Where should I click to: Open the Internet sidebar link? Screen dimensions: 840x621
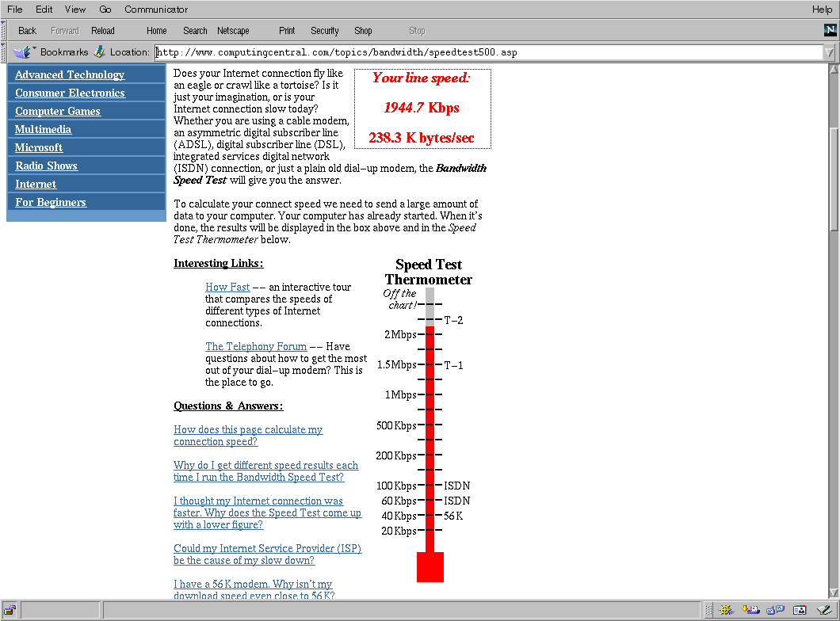click(x=36, y=184)
